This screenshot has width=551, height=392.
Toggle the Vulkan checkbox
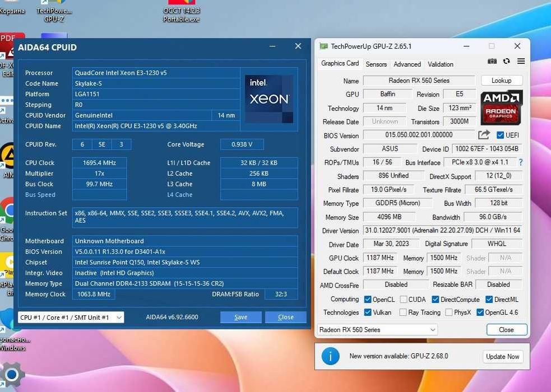click(x=368, y=312)
